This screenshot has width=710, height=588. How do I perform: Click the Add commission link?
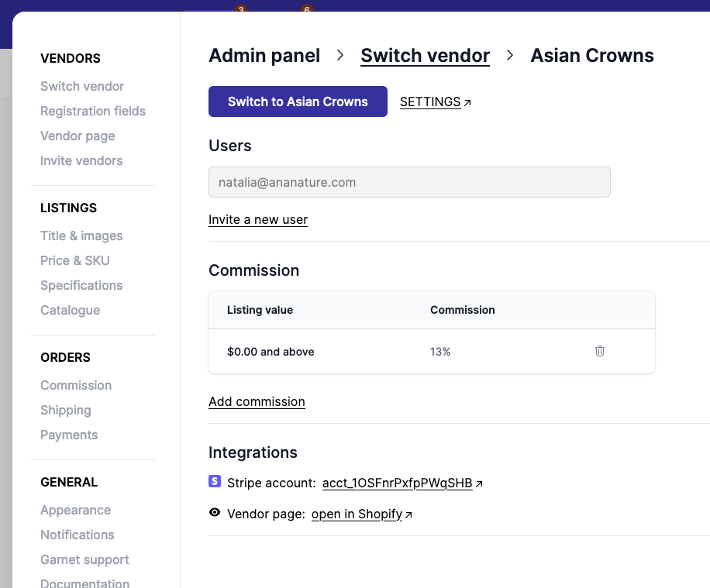tap(257, 402)
